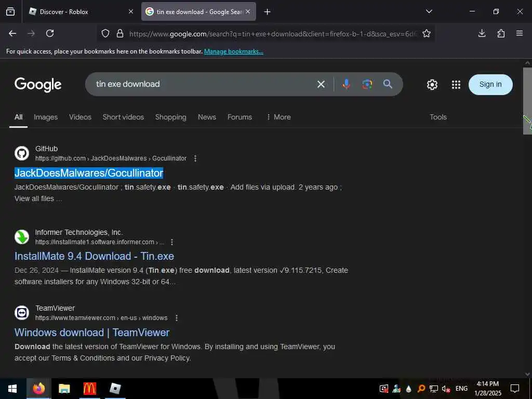Open File Explorer from taskbar
The height and width of the screenshot is (399, 532).
(64, 389)
